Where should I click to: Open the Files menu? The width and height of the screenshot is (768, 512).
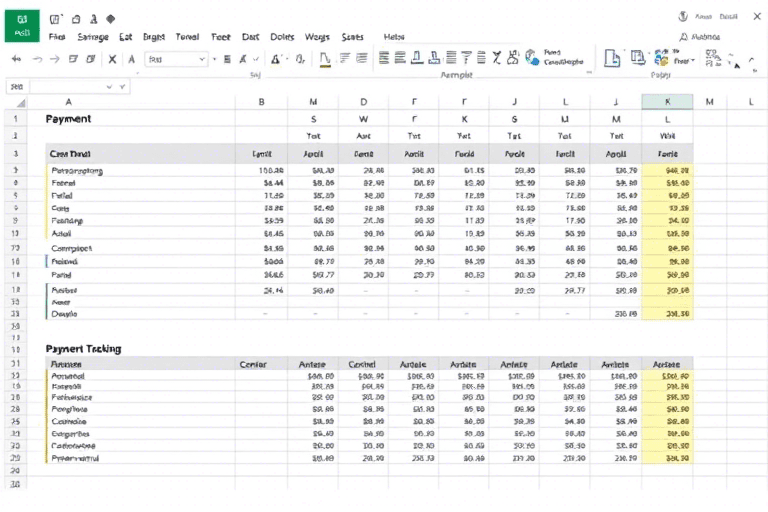coord(57,36)
